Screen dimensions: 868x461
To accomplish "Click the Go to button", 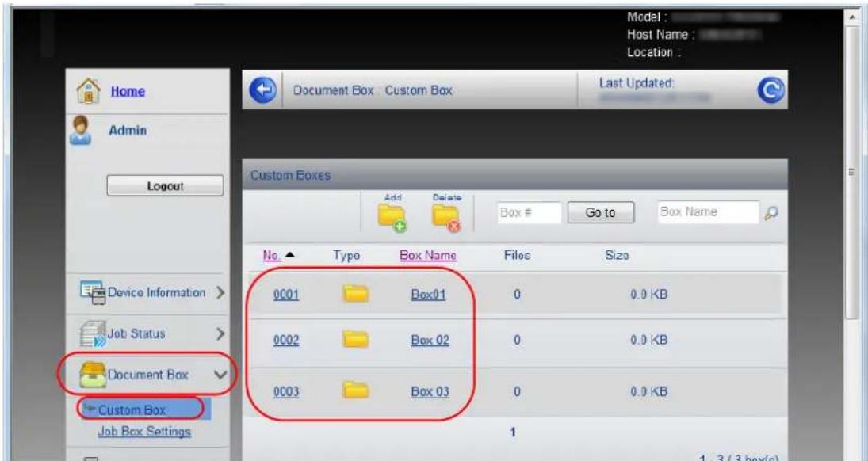I will [x=601, y=212].
